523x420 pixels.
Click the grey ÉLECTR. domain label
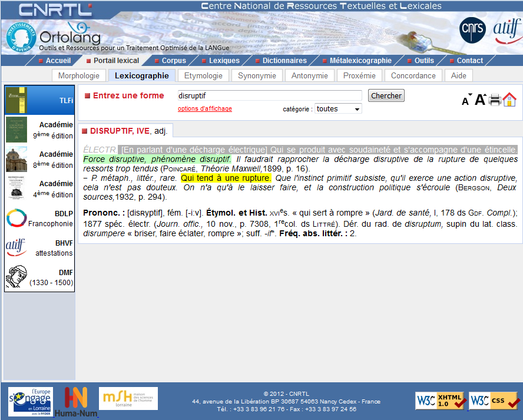[x=100, y=150]
